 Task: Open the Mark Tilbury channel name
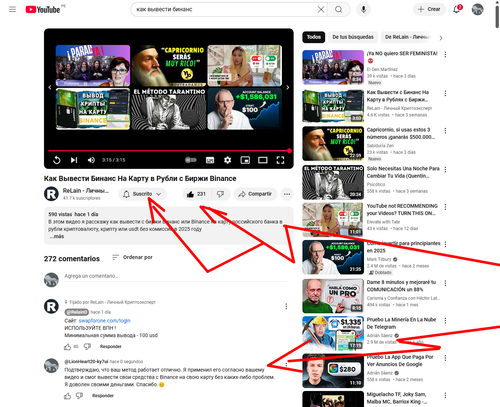(379, 259)
